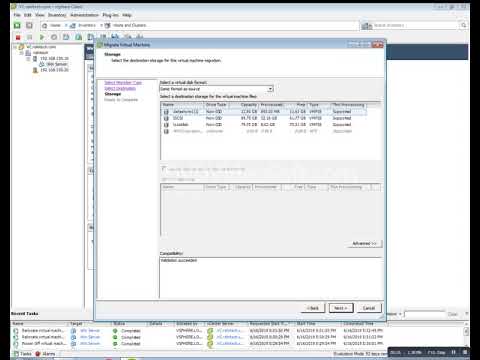Click the Clear button beside task filter
480x360 pixels.
(453, 314)
